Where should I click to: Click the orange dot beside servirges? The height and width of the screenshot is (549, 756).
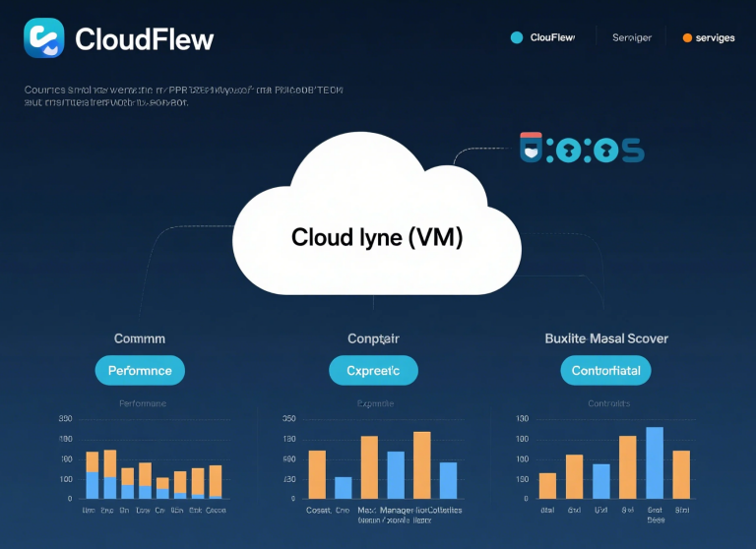[687, 37]
